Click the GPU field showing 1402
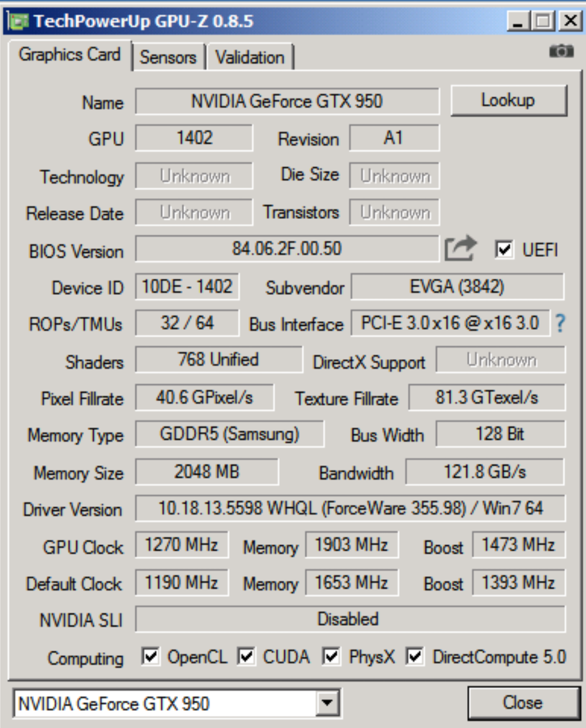586x728 pixels. (x=194, y=138)
